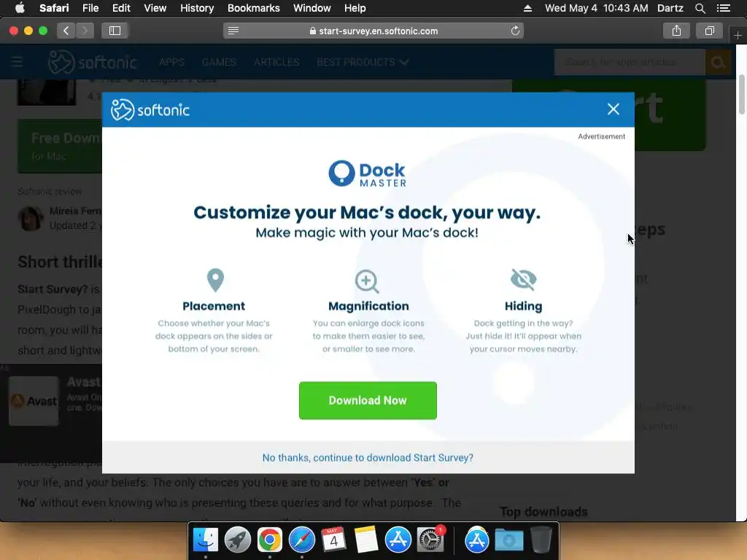Go back using Safari back arrow
The height and width of the screenshot is (560, 747).
(x=66, y=31)
